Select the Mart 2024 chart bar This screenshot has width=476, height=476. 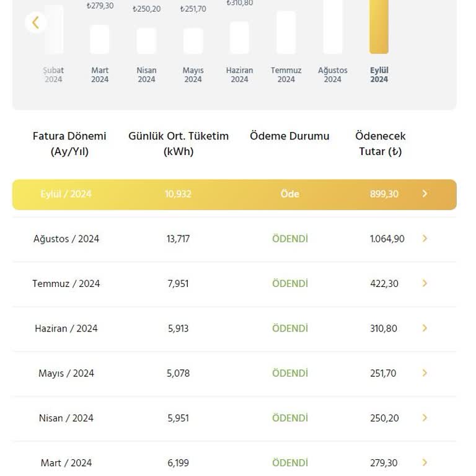click(x=100, y=39)
